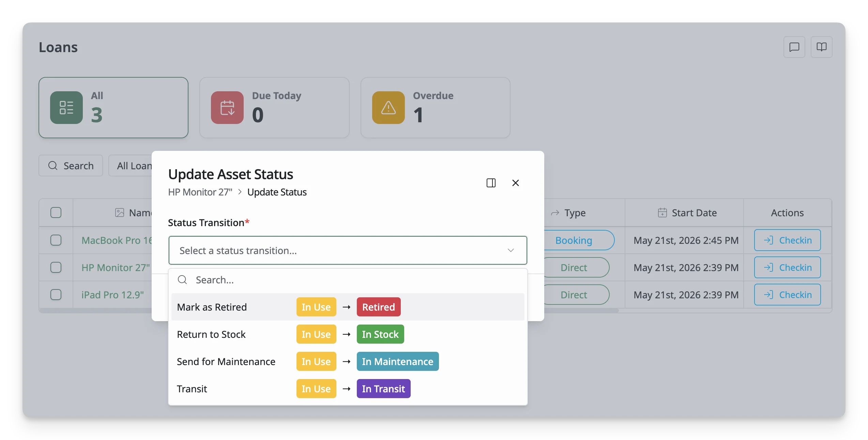This screenshot has height=440, width=868.
Task: Click the arrow icon in Type header
Action: pyautogui.click(x=555, y=213)
